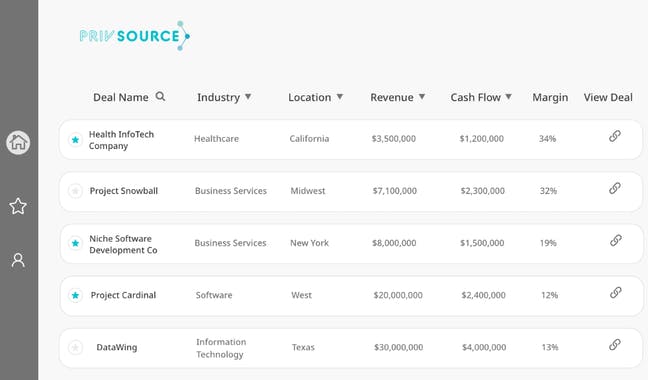Click the $3,500,000 revenue value
This screenshot has width=648, height=380.
[x=393, y=139]
